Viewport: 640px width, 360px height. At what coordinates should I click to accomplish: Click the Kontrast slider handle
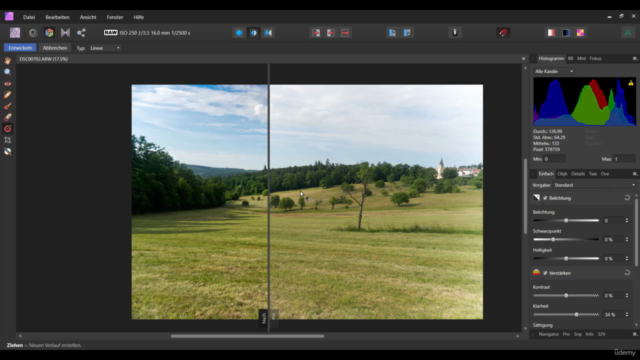[x=566, y=296]
